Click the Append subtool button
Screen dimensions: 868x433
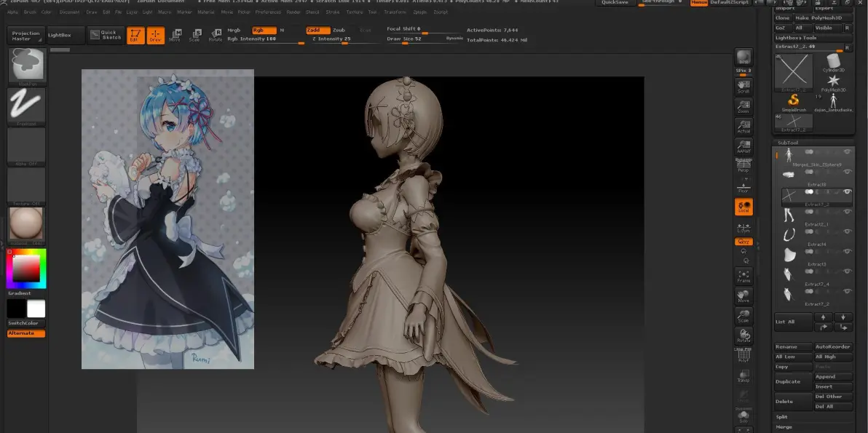point(833,376)
